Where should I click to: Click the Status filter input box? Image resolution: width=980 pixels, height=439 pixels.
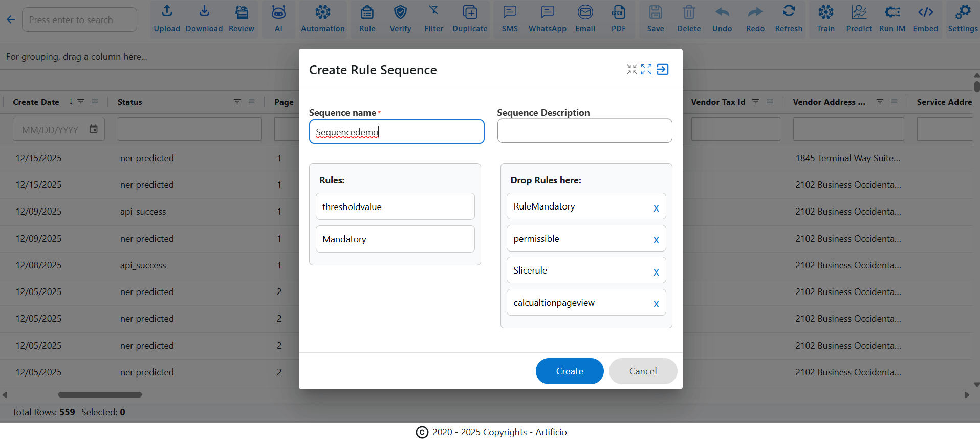pyautogui.click(x=189, y=129)
